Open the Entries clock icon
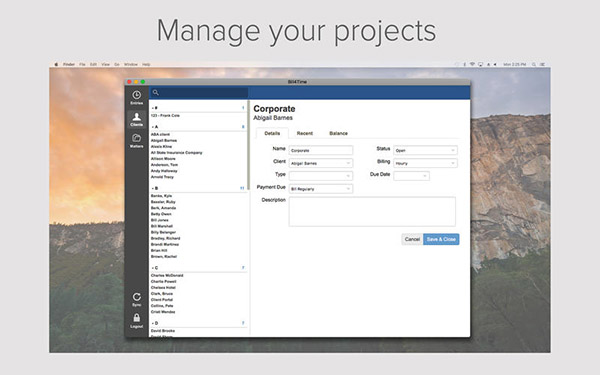 pos(137,95)
